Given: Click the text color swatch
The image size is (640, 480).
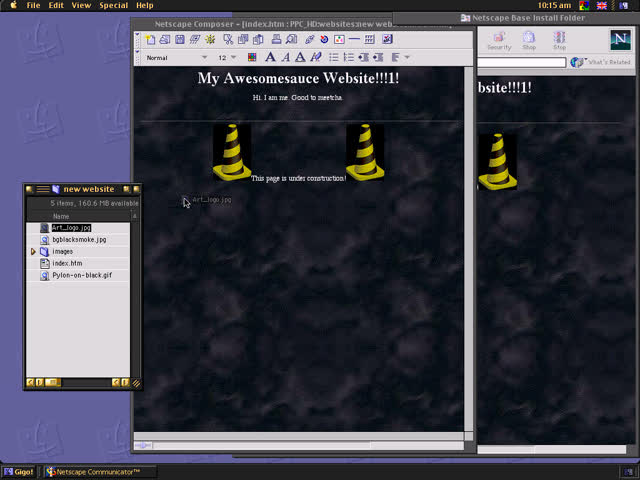Looking at the screenshot, I should [252, 57].
